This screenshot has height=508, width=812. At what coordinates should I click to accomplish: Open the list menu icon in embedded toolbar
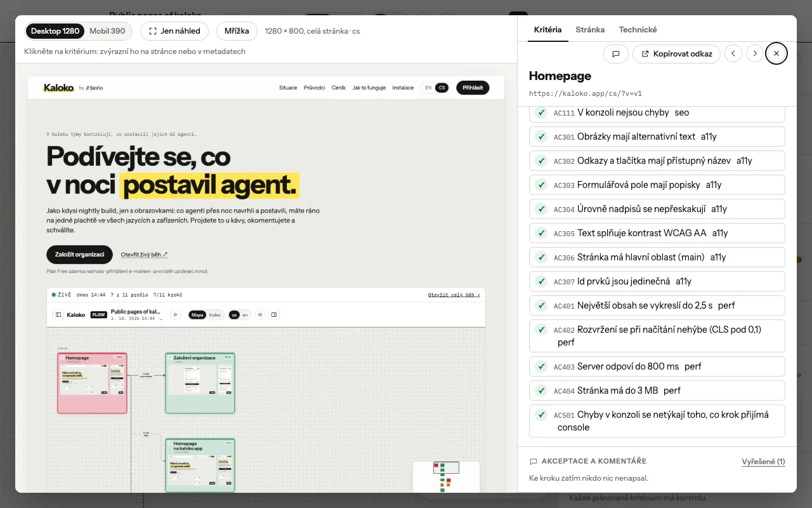(x=260, y=314)
